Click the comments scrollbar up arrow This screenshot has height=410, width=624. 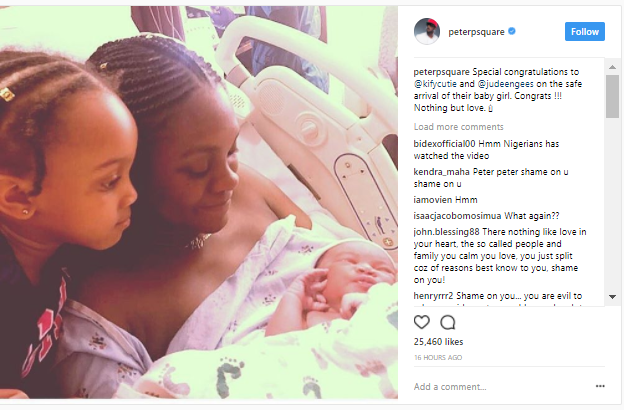point(612,67)
